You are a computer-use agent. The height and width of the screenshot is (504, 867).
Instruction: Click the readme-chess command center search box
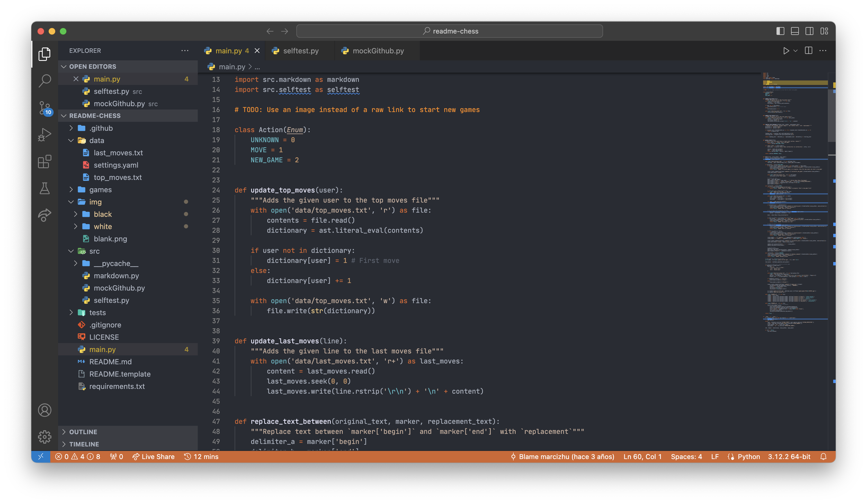pyautogui.click(x=449, y=31)
